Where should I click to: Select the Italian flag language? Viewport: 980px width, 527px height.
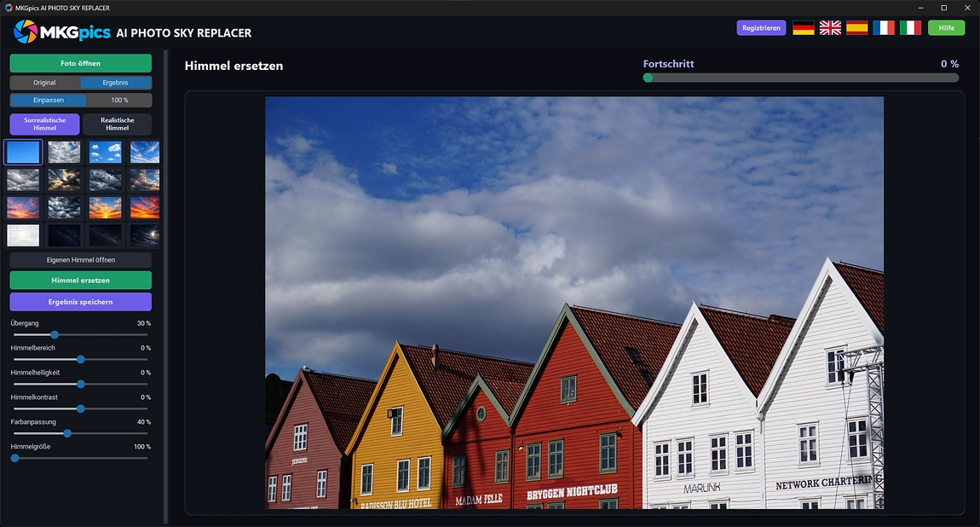point(911,27)
